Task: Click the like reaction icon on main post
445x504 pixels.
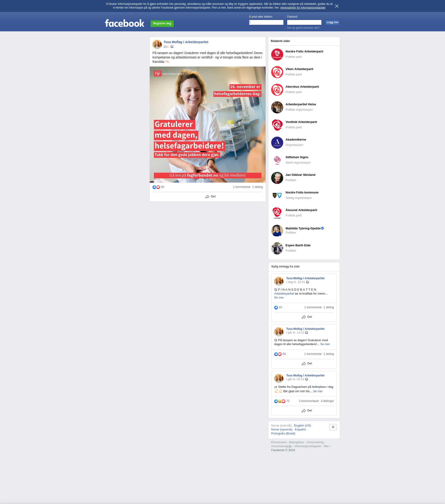Action: pyautogui.click(x=154, y=187)
